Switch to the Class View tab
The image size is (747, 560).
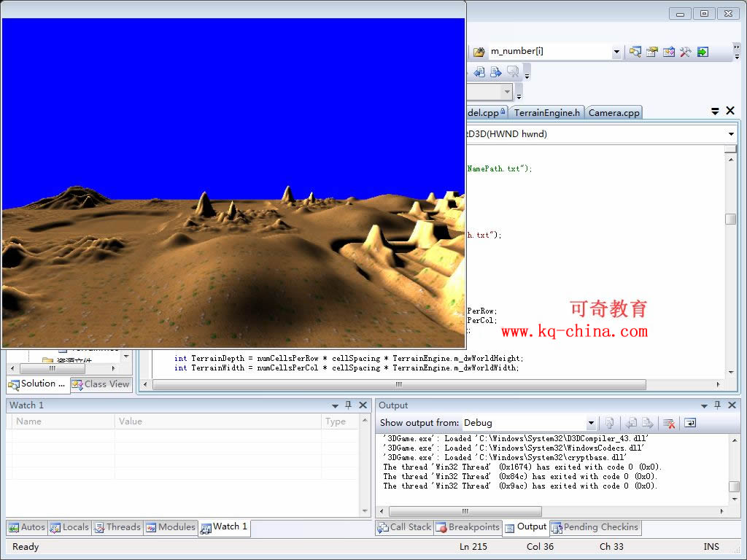tap(101, 384)
